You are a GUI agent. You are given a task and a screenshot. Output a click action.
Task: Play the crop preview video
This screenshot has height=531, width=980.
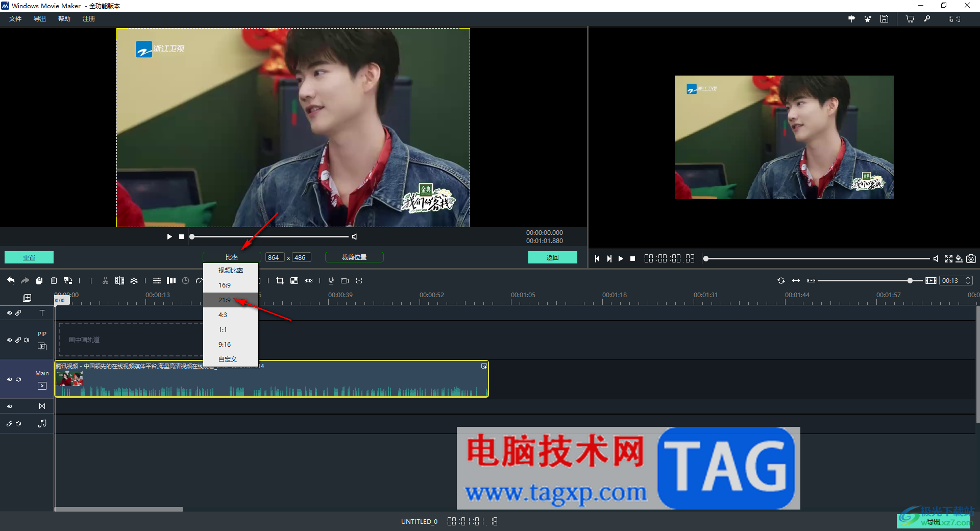click(169, 236)
